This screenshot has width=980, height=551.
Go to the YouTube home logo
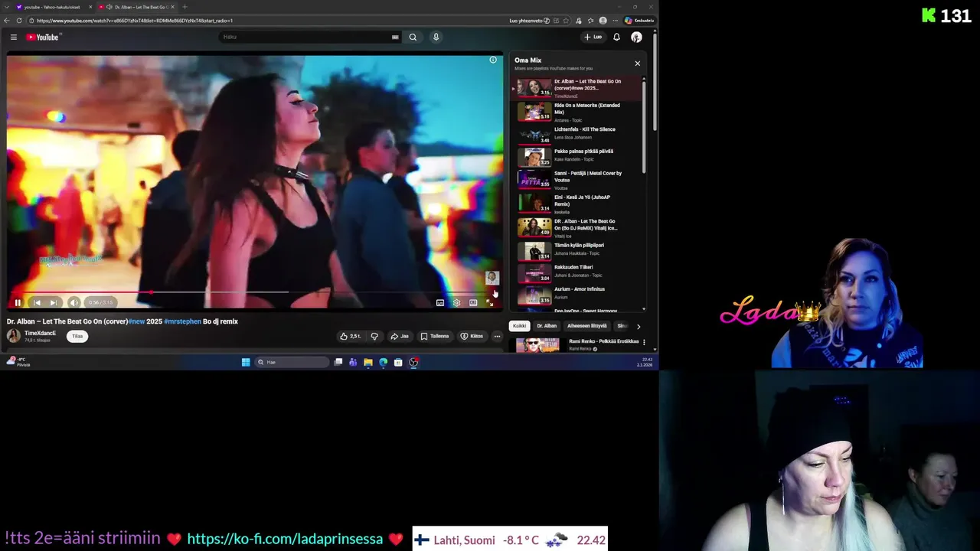click(x=42, y=37)
